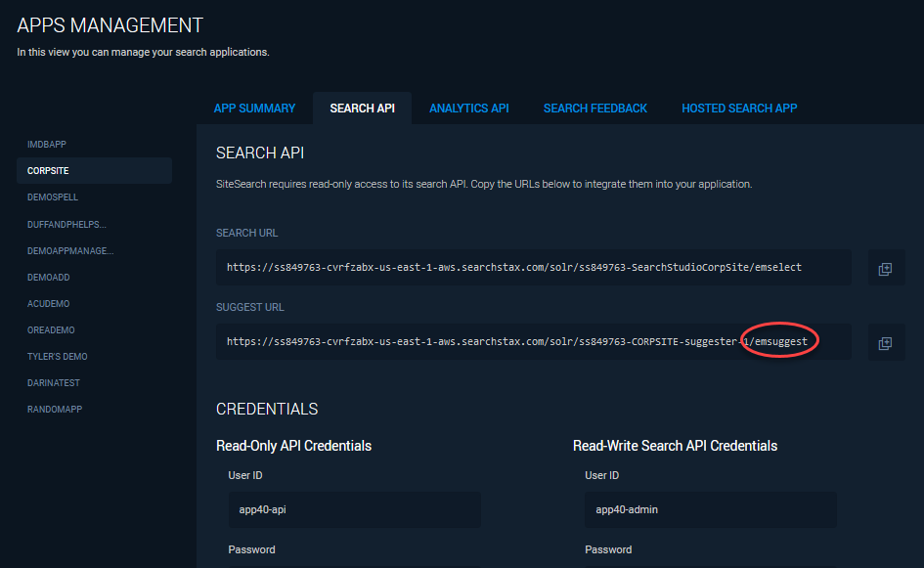Image resolution: width=924 pixels, height=568 pixels.
Task: Select CORPSITE in the apps list
Action: [94, 171]
